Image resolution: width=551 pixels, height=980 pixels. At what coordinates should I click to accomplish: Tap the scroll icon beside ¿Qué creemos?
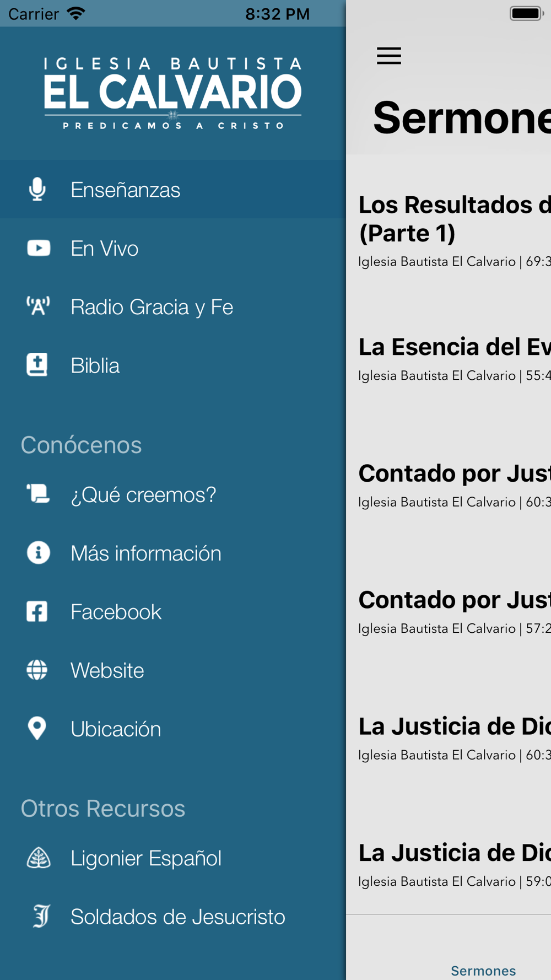[38, 494]
